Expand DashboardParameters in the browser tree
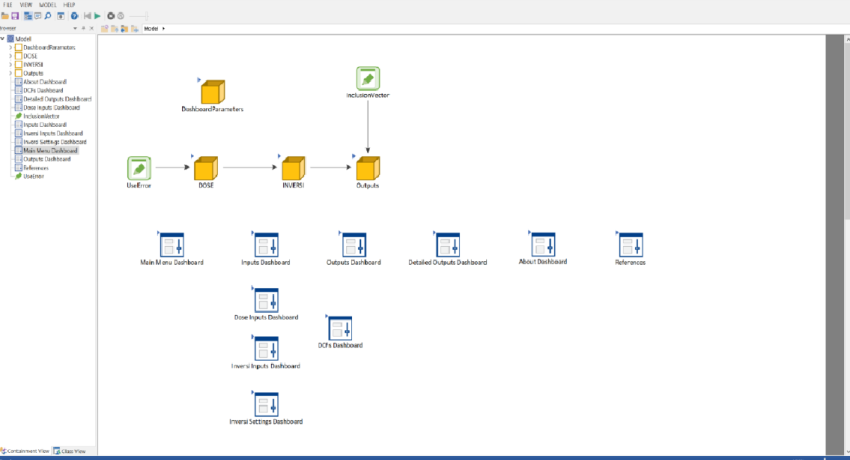 click(10, 48)
